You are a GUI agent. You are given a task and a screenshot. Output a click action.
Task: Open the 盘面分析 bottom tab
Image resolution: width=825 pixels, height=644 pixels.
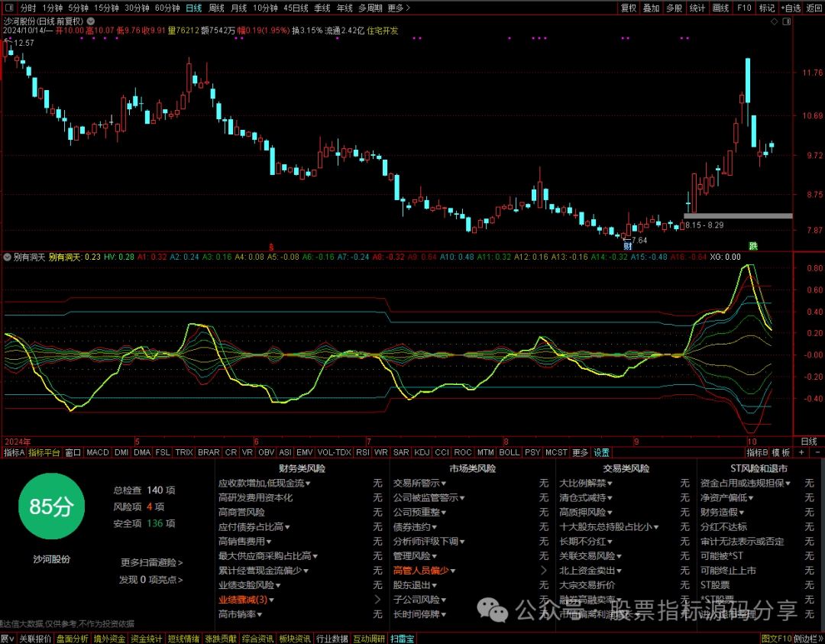tap(72, 639)
